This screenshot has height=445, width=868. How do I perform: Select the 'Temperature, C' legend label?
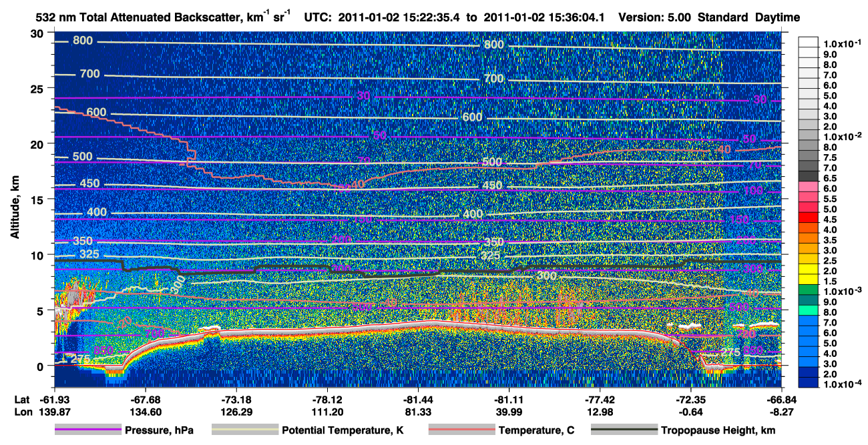click(x=536, y=431)
